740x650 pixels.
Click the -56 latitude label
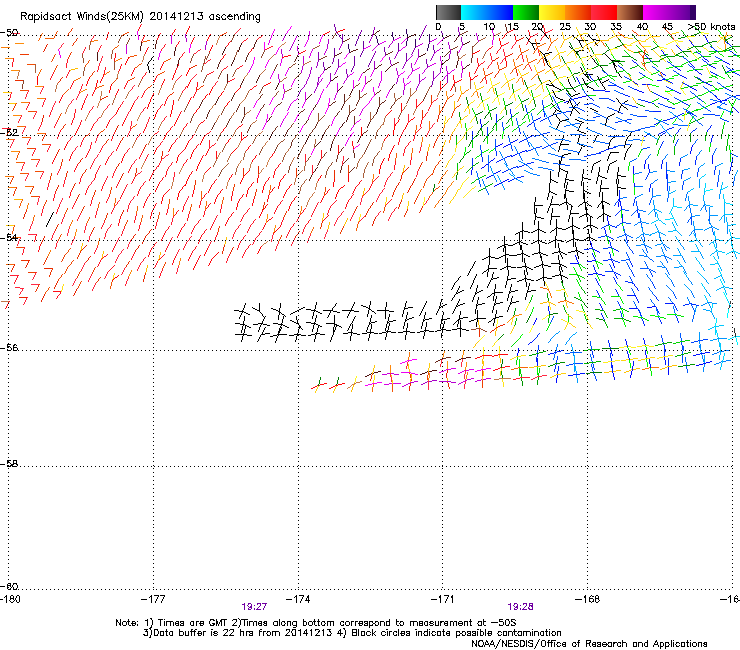click(x=9, y=347)
